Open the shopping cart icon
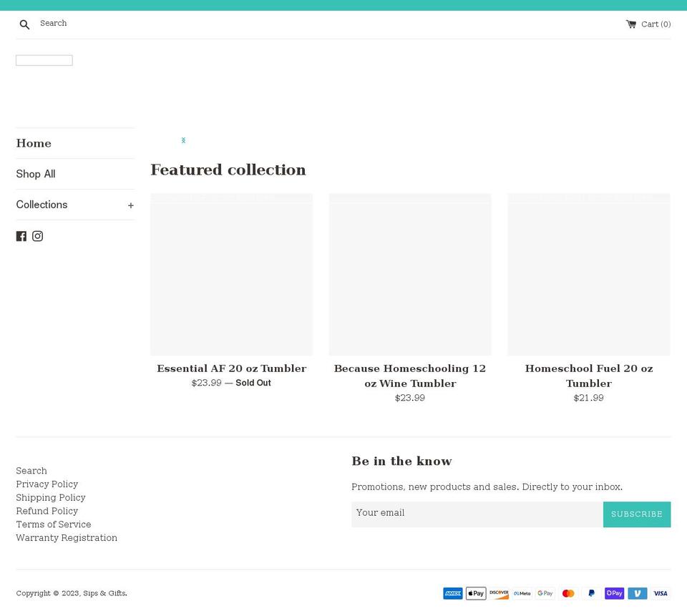The height and width of the screenshot is (616, 687). tap(631, 24)
